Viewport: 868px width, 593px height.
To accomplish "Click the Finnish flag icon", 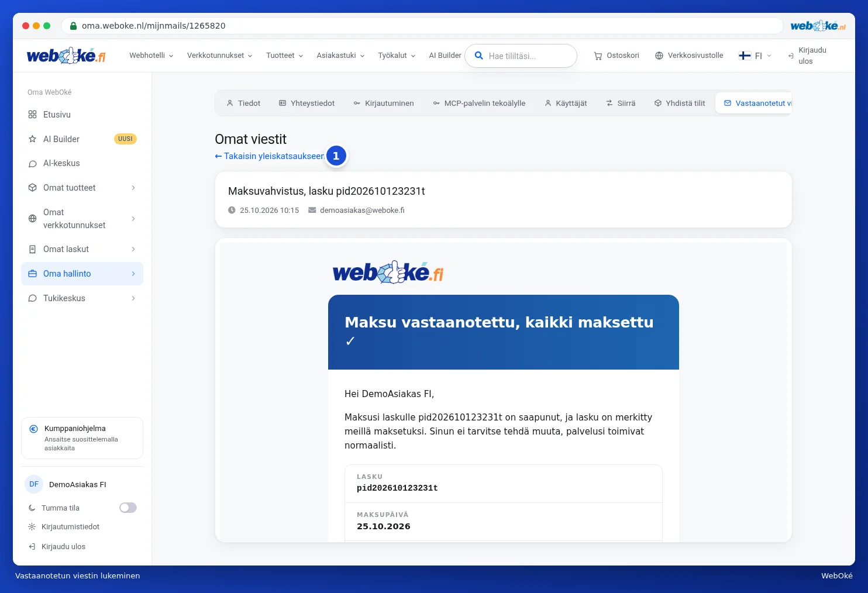I will pos(745,56).
